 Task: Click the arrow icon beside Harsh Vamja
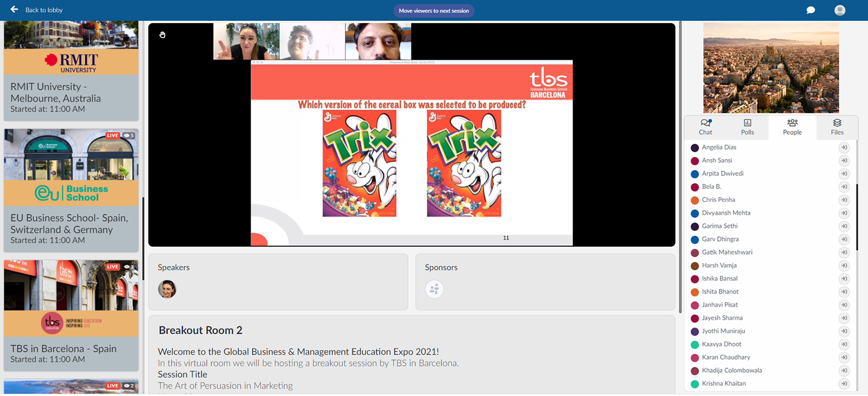(844, 265)
